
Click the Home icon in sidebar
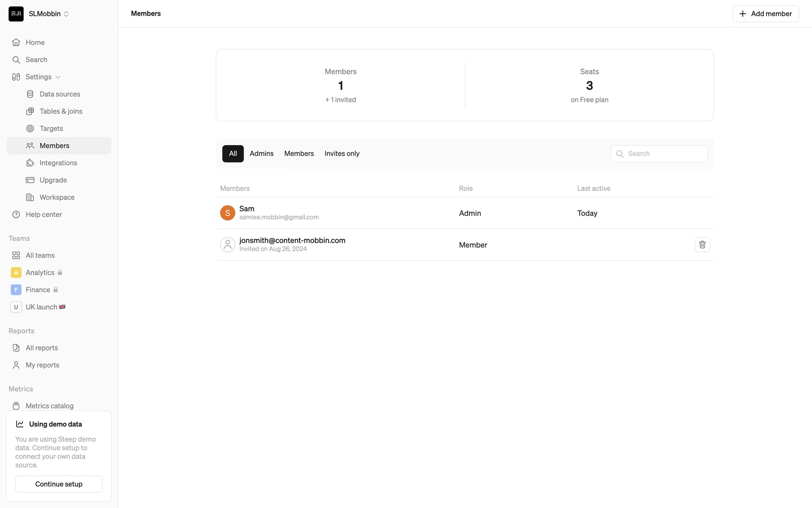coord(16,42)
